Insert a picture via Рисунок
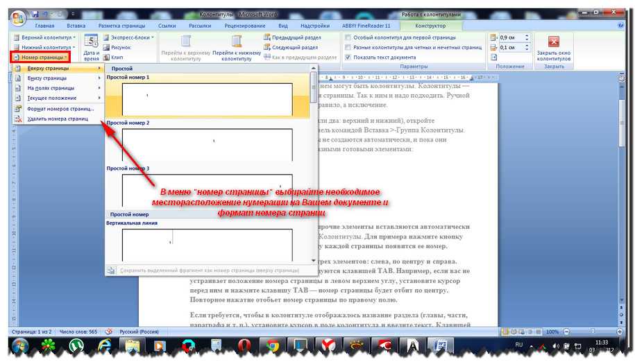 point(117,47)
